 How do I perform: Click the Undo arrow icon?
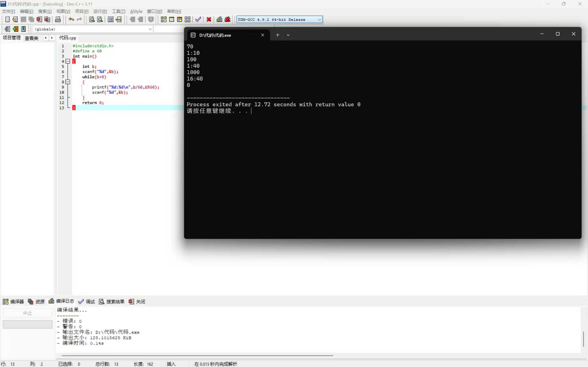[x=71, y=19]
